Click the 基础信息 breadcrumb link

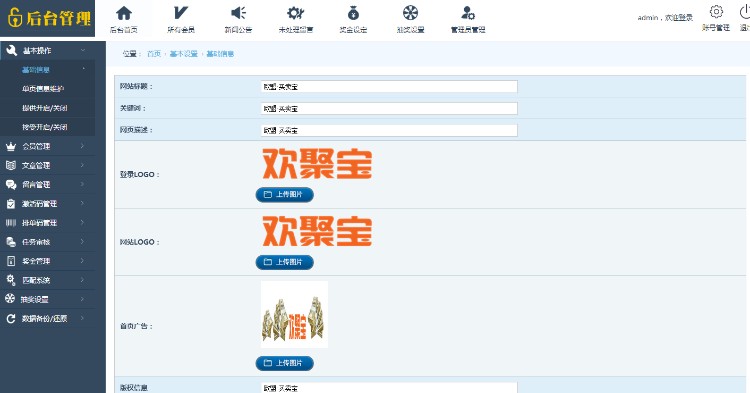(x=220, y=54)
